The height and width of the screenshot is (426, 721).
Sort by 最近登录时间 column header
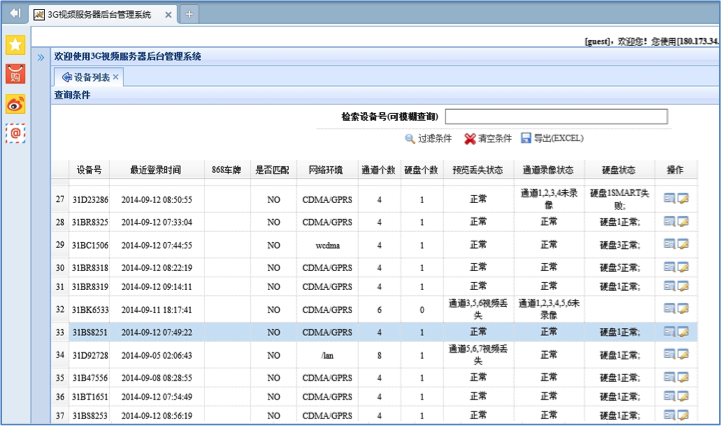click(x=156, y=170)
